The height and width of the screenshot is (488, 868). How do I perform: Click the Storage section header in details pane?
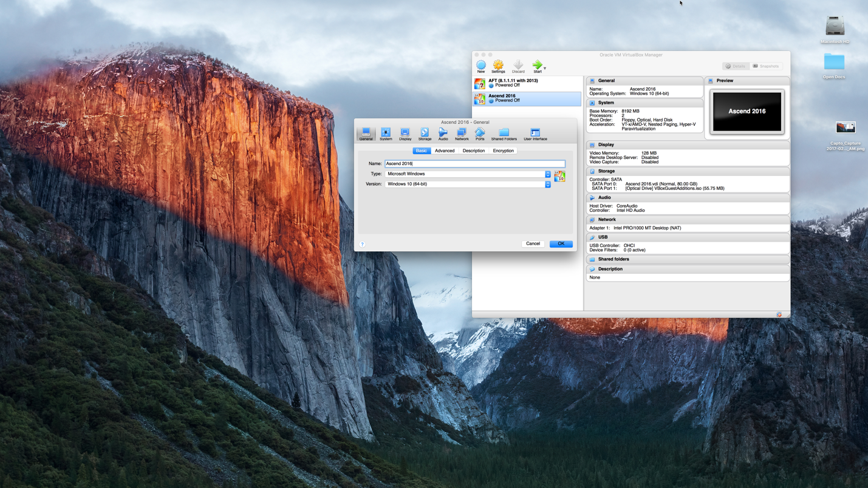pos(688,171)
